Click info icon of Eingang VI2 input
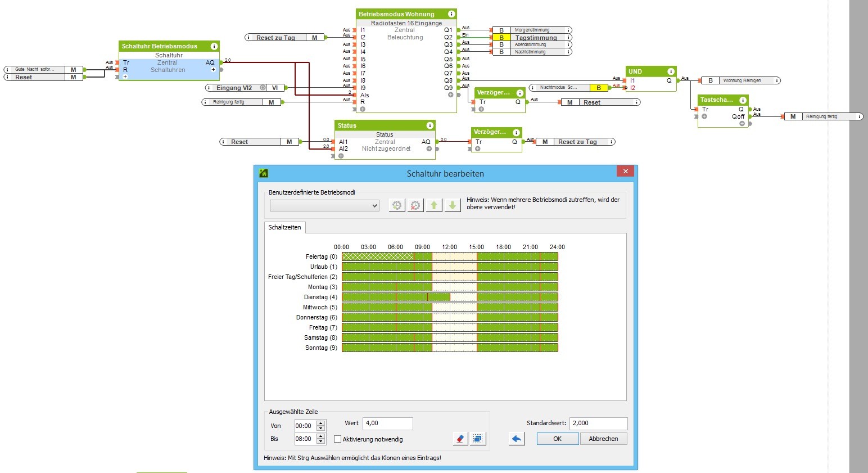 pyautogui.click(x=209, y=88)
